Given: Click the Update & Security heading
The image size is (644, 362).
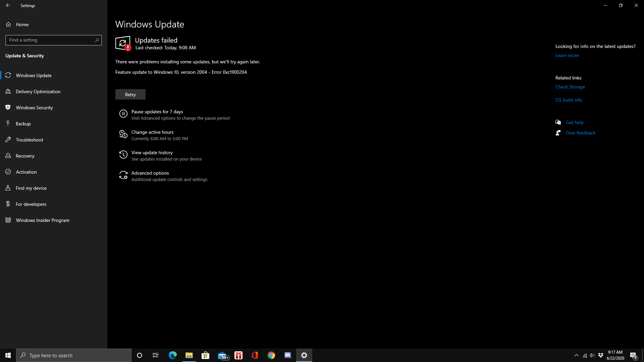Looking at the screenshot, I should pyautogui.click(x=24, y=56).
